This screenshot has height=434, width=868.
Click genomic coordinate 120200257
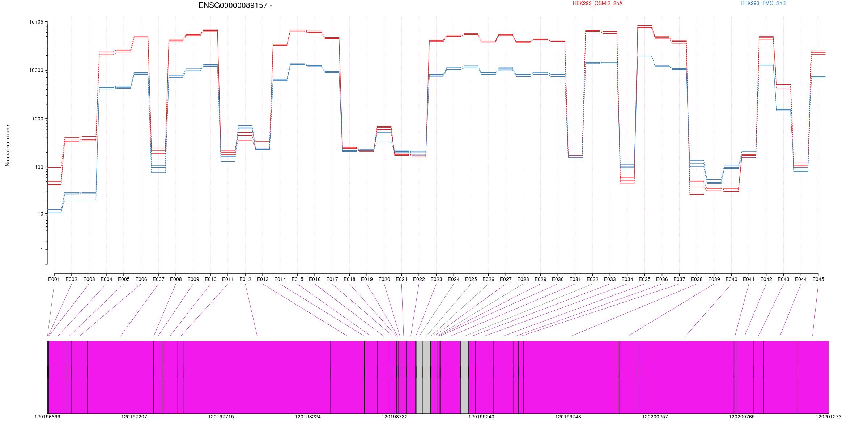coord(655,417)
